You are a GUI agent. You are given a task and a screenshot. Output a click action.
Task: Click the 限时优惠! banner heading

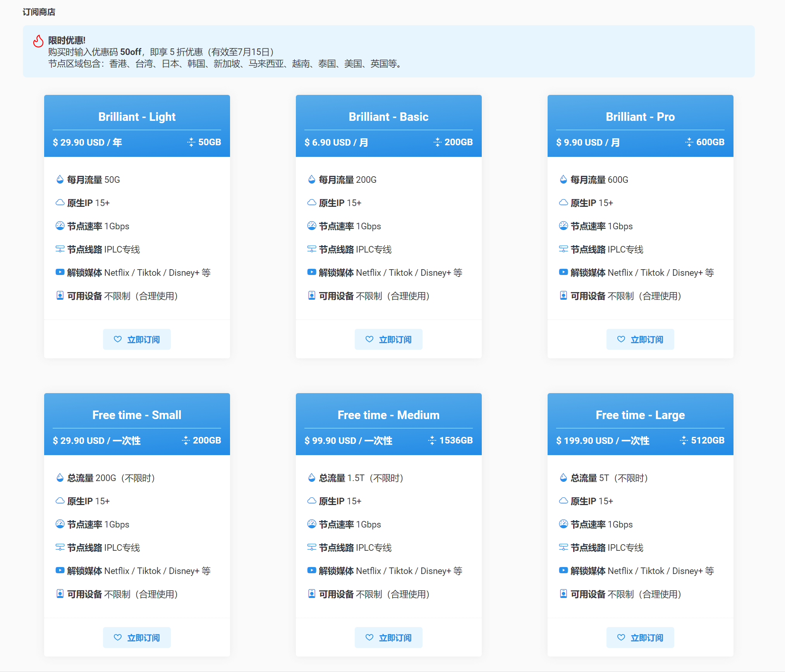[67, 40]
